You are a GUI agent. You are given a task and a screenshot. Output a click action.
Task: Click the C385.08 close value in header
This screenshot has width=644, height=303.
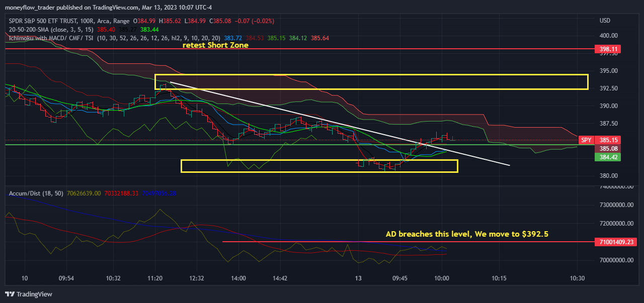(220, 21)
